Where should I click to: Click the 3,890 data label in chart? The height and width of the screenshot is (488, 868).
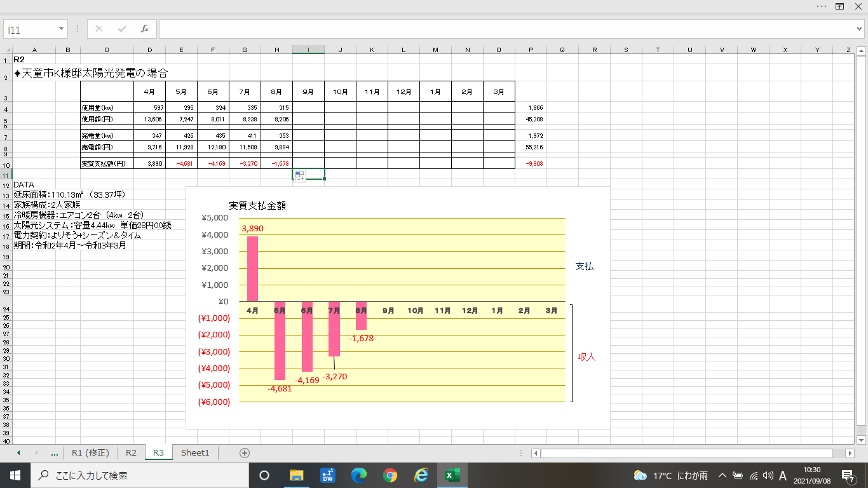point(252,228)
